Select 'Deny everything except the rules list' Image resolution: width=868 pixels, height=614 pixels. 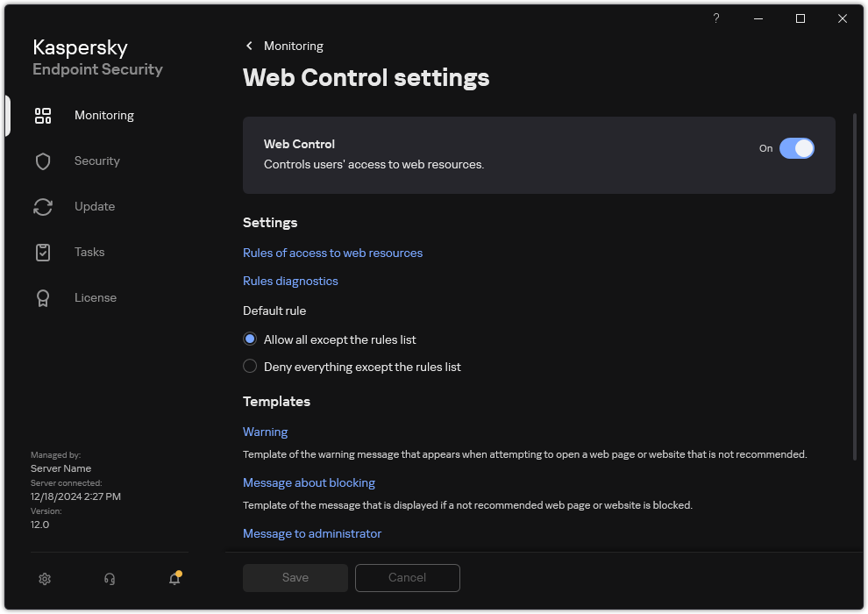coord(250,367)
